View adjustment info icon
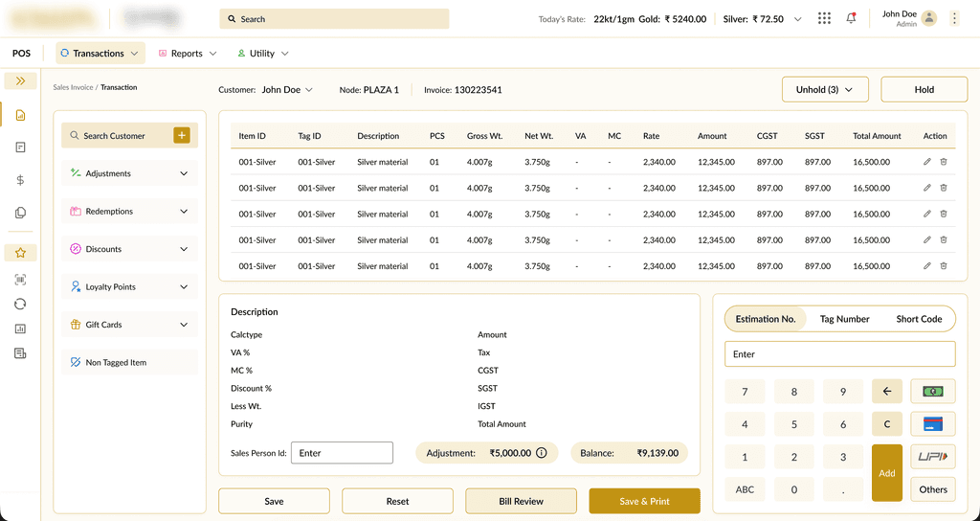This screenshot has height=521, width=980. click(x=542, y=453)
